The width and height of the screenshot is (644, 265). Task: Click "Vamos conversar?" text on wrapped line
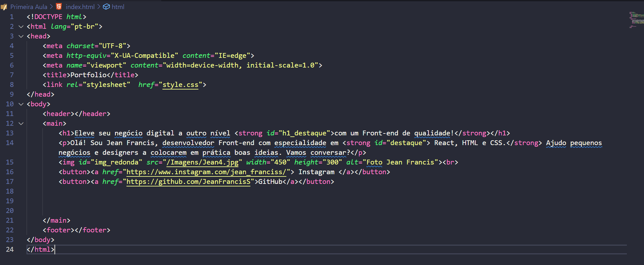click(x=318, y=153)
